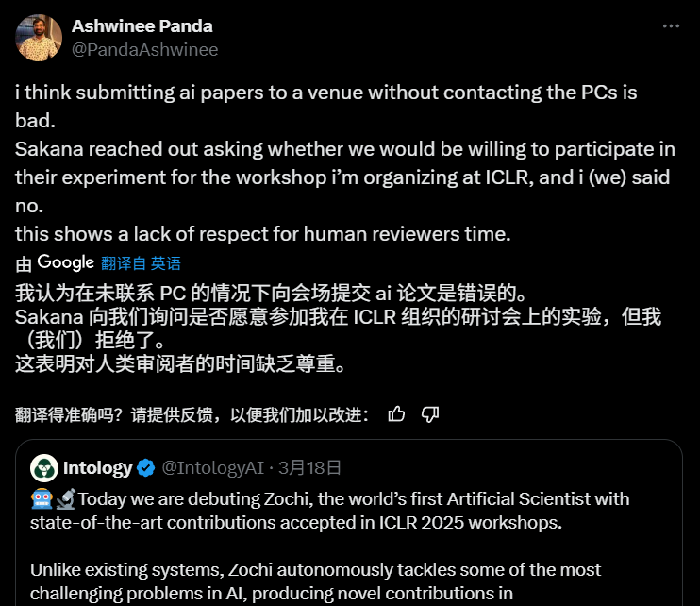Open the tweet's more options menu
Viewport: 700px width, 606px height.
click(x=671, y=26)
